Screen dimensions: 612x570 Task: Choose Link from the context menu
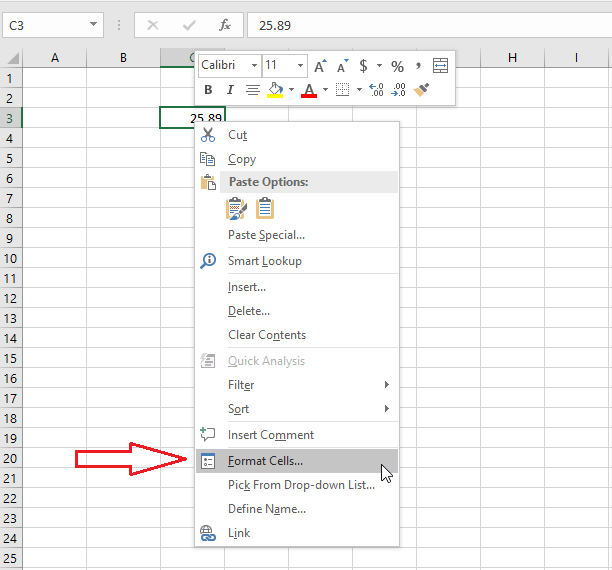coord(297,533)
